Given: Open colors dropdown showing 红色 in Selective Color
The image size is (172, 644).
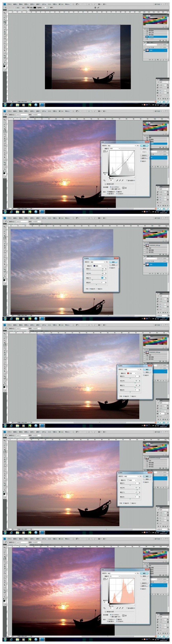Looking at the screenshot, I should point(132,373).
